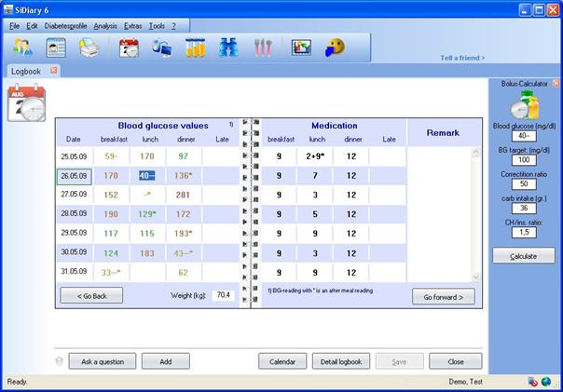The image size is (563, 392).
Task: Click the smiley face toolbar icon
Action: point(334,47)
